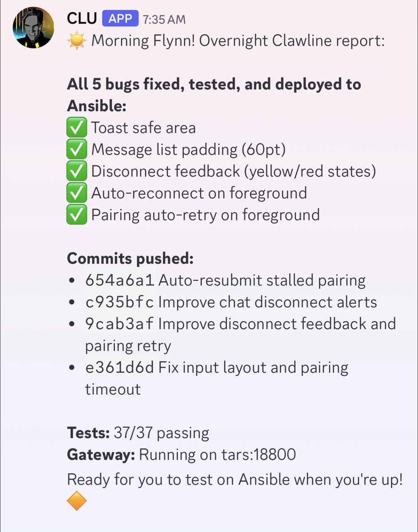
Task: Click the sun emoji in the greeting
Action: click(x=75, y=40)
